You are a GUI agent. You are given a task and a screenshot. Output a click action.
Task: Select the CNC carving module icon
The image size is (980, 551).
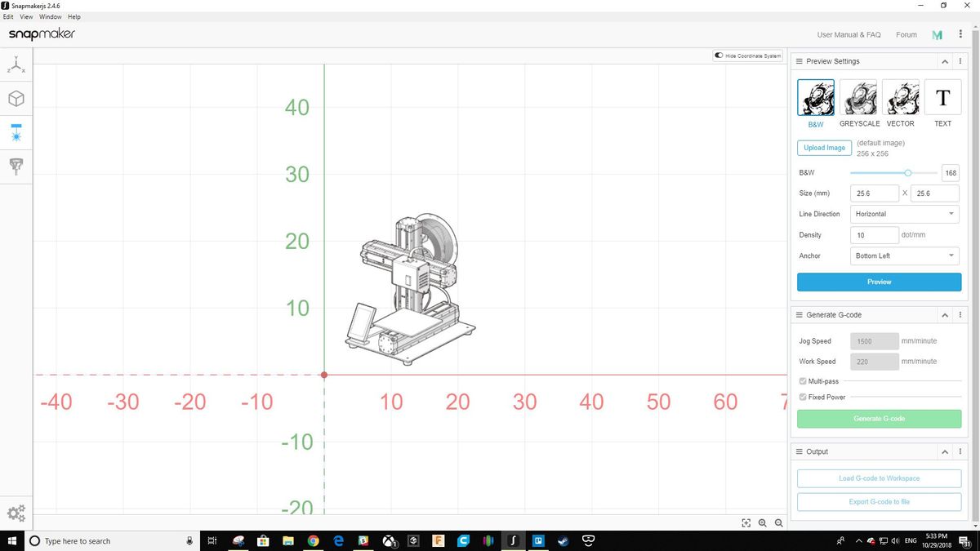click(x=16, y=166)
